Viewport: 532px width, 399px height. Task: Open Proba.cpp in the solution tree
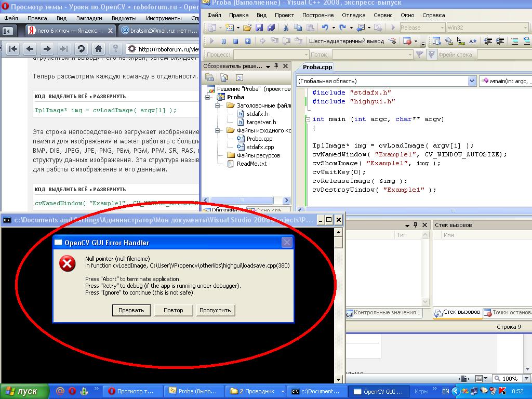point(259,139)
